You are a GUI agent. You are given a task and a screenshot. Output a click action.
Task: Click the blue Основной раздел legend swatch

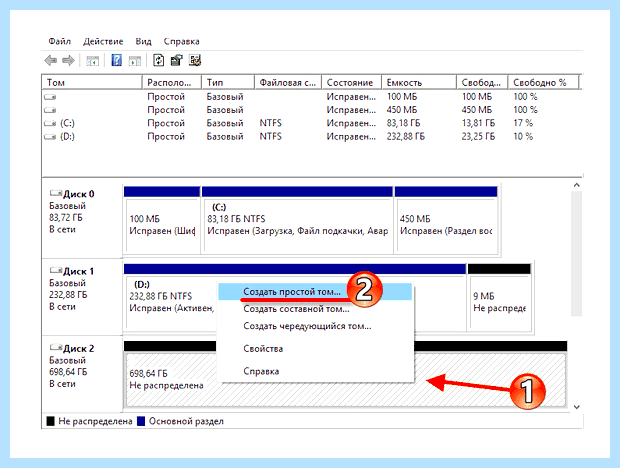tap(141, 421)
